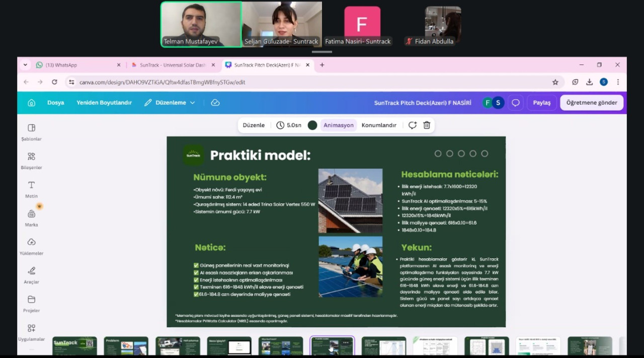Screen dimensions: 644x358
Task: Select the Metin text tool
Action: (31, 190)
